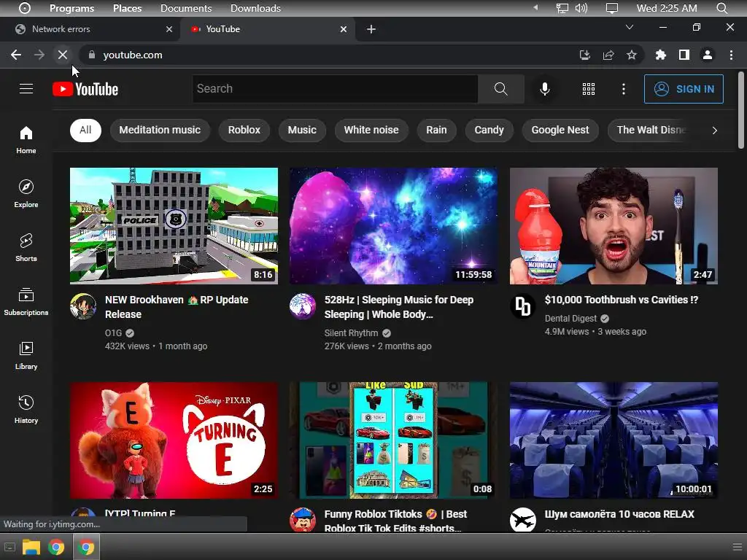Open browser extensions puzzle icon
This screenshot has width=747, height=560.
(660, 55)
